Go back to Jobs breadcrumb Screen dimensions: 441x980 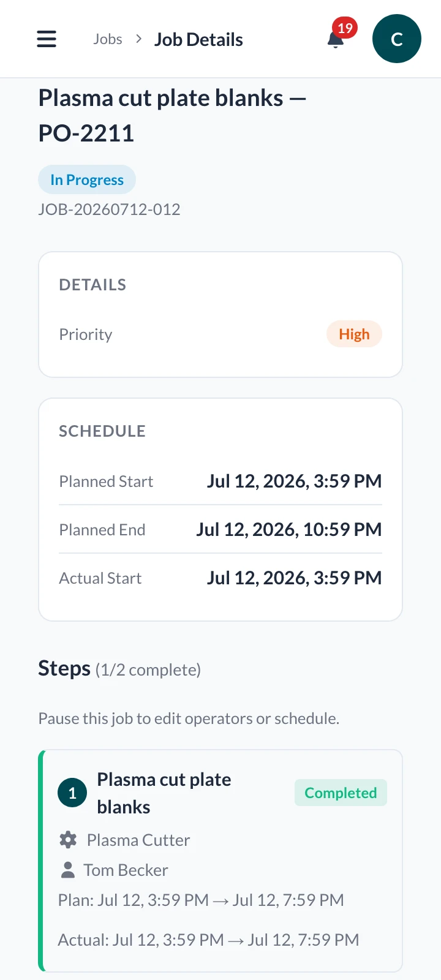(108, 39)
